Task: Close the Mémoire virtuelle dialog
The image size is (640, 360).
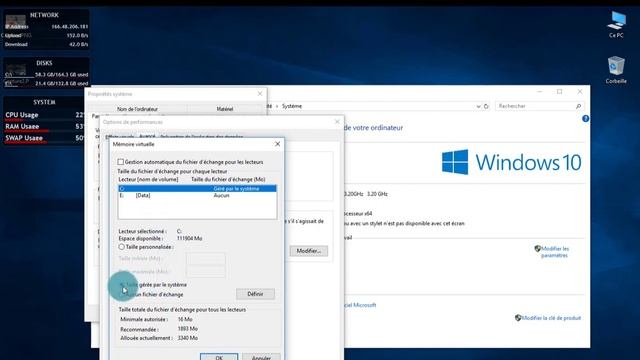Action: 278,144
